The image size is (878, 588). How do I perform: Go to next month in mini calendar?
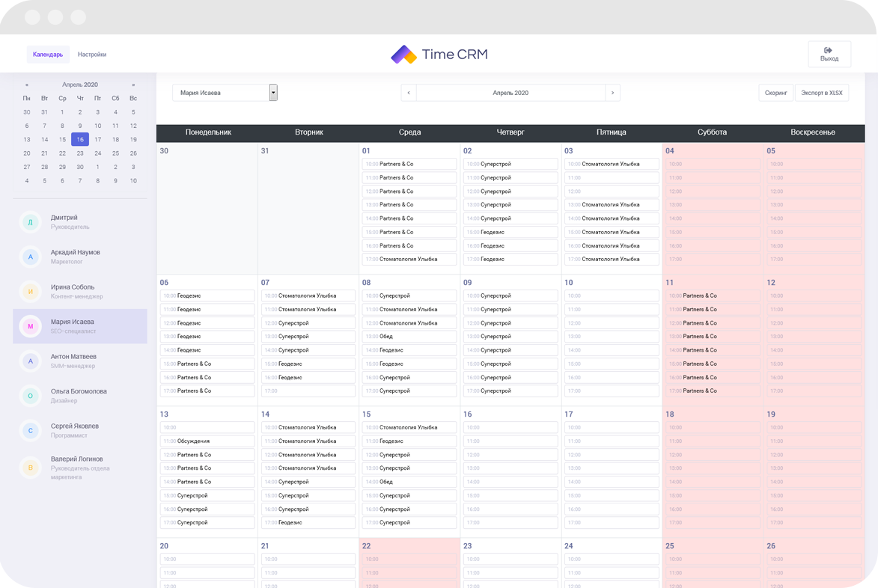(133, 85)
